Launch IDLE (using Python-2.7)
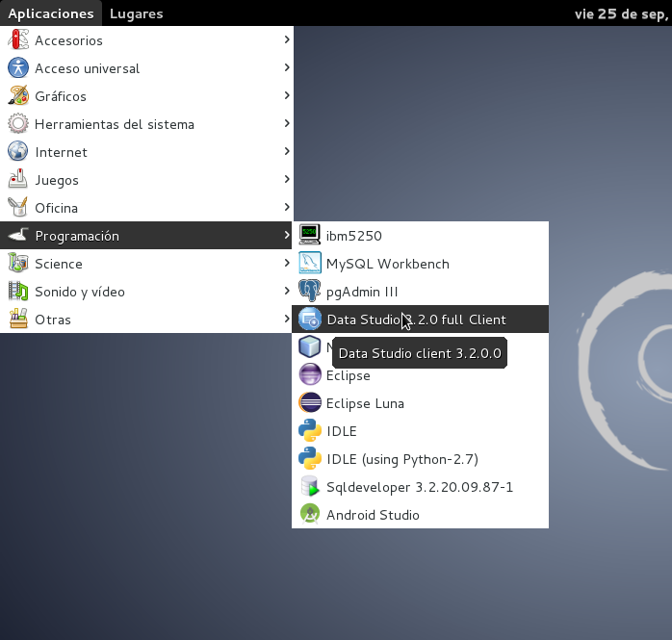The width and height of the screenshot is (672, 640). click(x=420, y=459)
